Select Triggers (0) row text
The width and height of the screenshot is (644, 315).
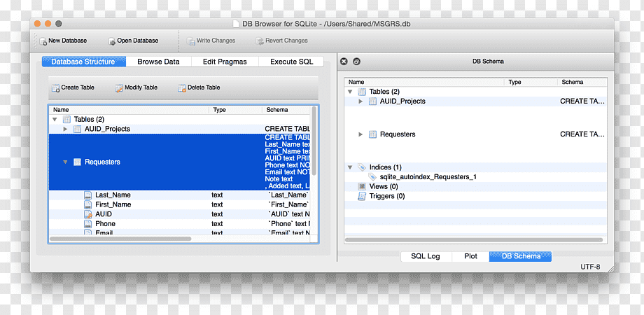(x=387, y=196)
